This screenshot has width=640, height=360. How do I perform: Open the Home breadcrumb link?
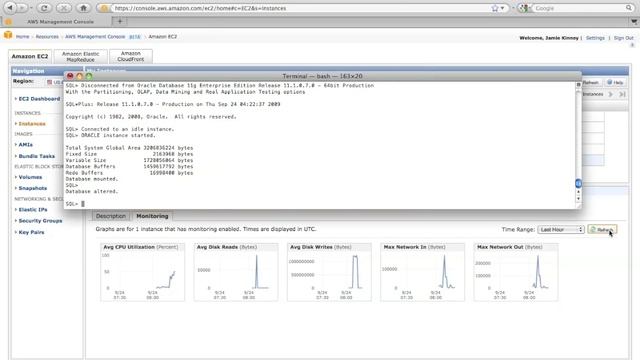pyautogui.click(x=22, y=37)
